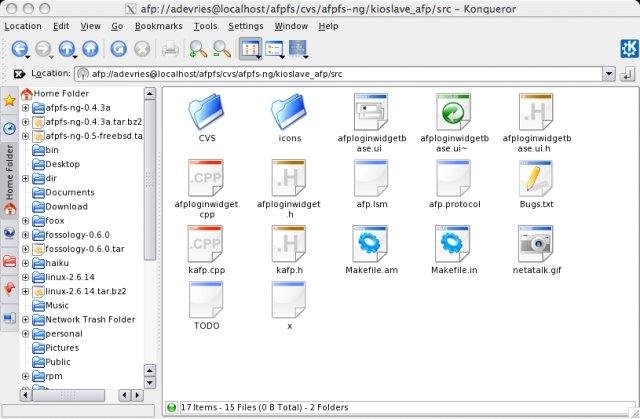
Task: Switch to Icon View mode
Action: (x=250, y=49)
